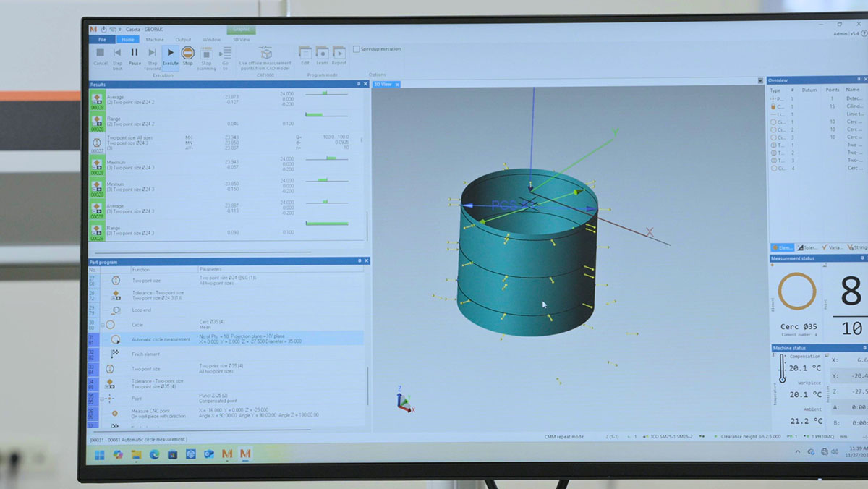Activate the Stop scanning icon
868x489 pixels.
(x=207, y=52)
